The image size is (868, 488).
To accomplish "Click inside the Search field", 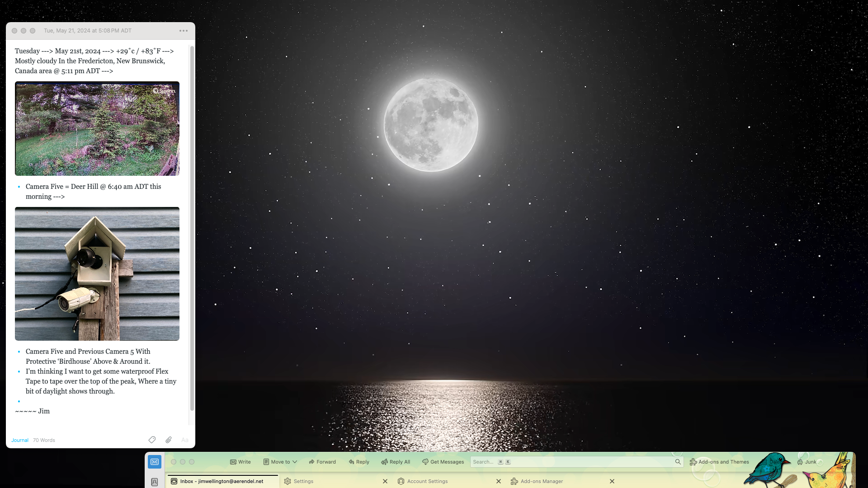I will (574, 462).
